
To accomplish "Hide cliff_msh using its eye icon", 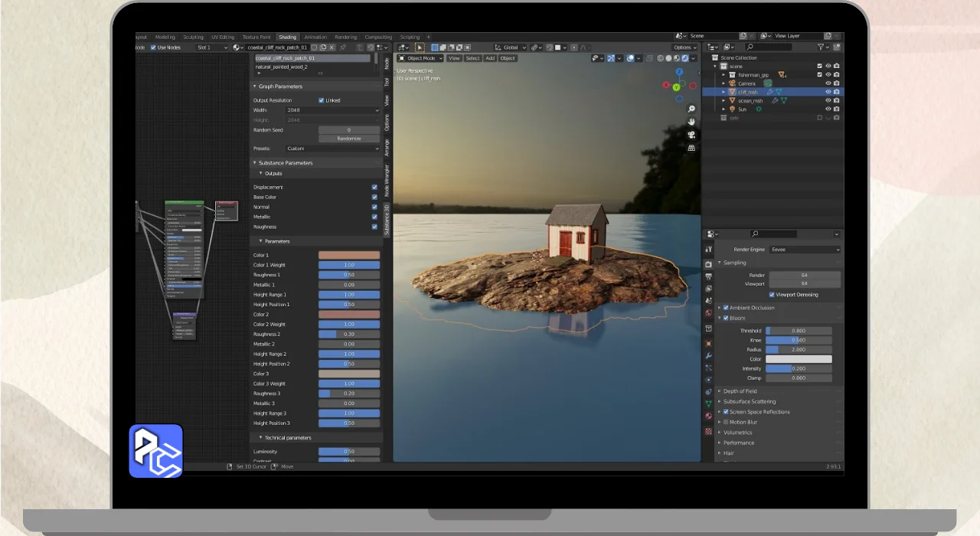I will 828,92.
